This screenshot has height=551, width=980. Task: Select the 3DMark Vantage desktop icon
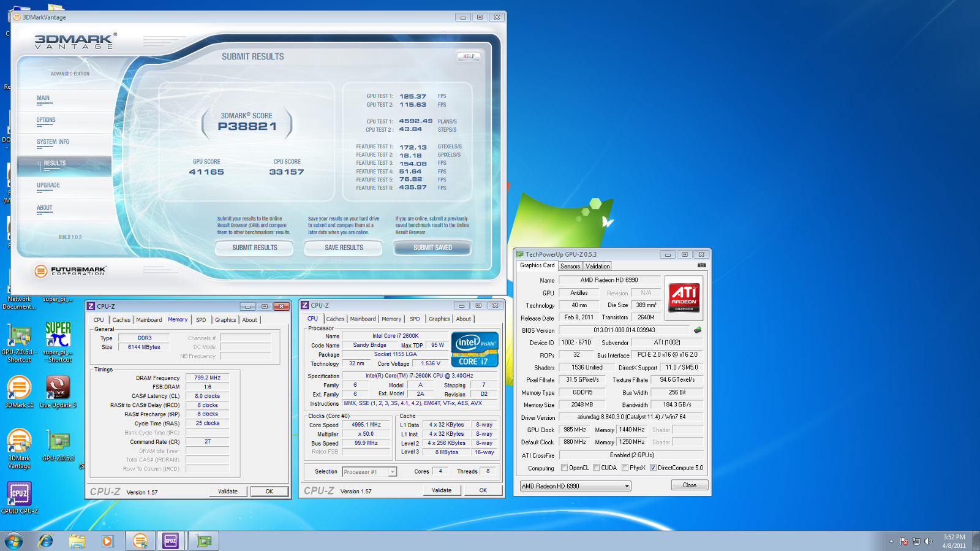click(19, 449)
